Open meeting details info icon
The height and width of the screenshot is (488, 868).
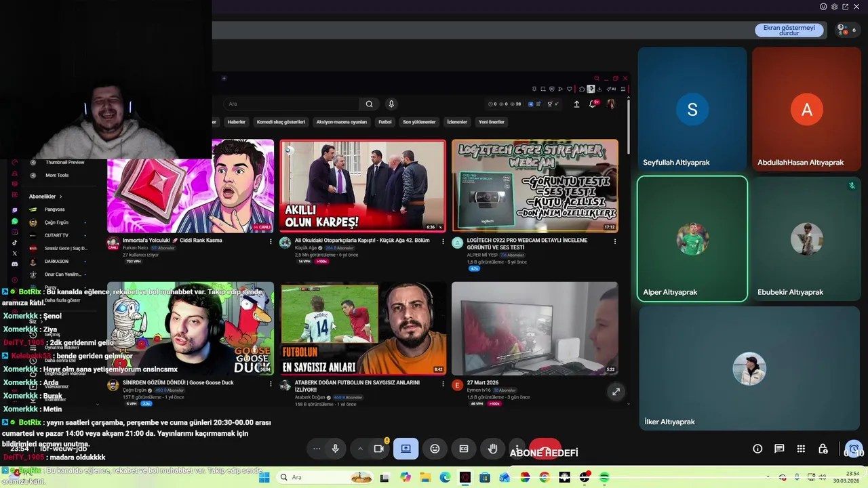[x=757, y=449]
